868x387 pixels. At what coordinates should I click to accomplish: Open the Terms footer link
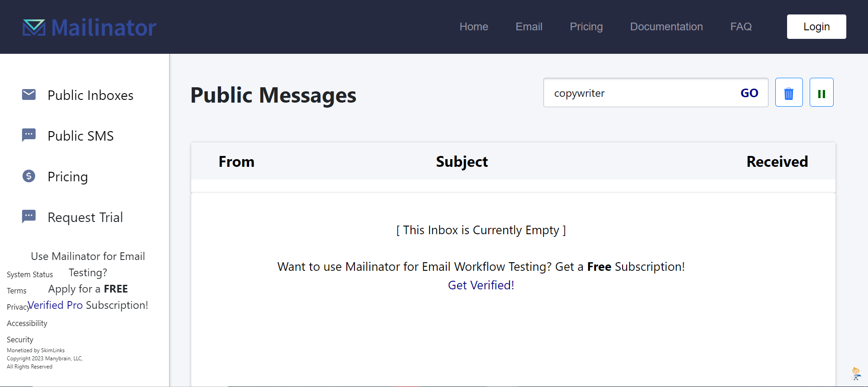pos(17,291)
